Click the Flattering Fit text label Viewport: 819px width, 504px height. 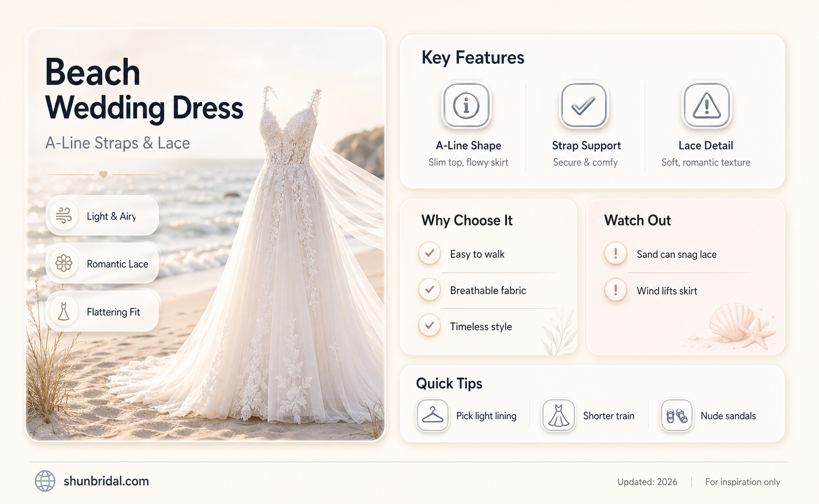pyautogui.click(x=113, y=312)
